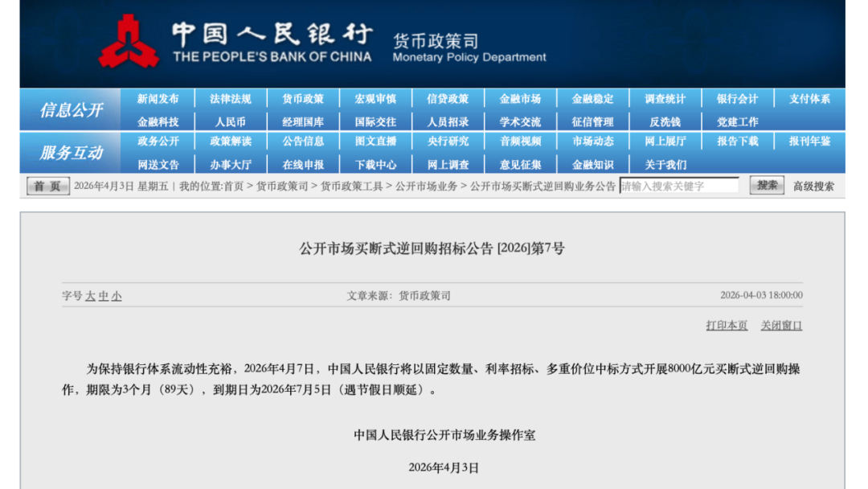Image resolution: width=868 pixels, height=489 pixels.
Task: Open 银行会计 page
Action: (737, 99)
